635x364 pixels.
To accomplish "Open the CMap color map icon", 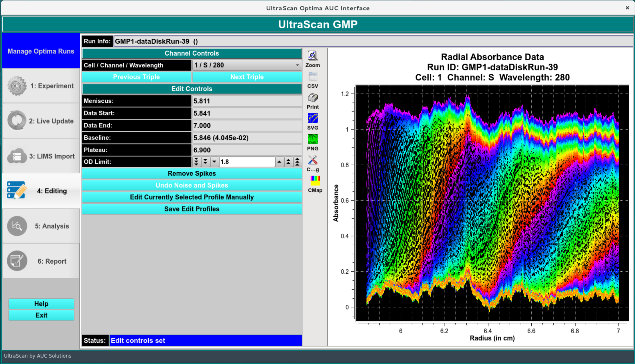I will click(x=315, y=181).
